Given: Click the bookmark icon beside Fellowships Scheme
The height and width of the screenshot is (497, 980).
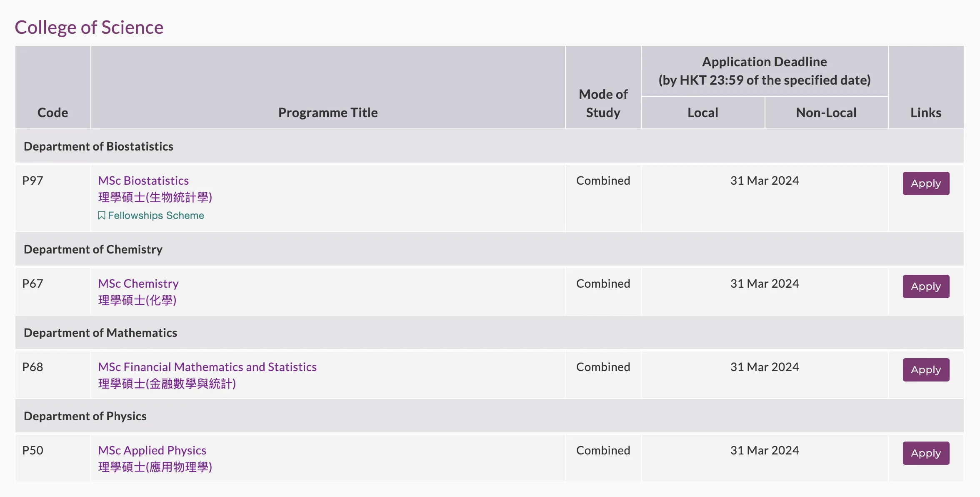Looking at the screenshot, I should 101,216.
